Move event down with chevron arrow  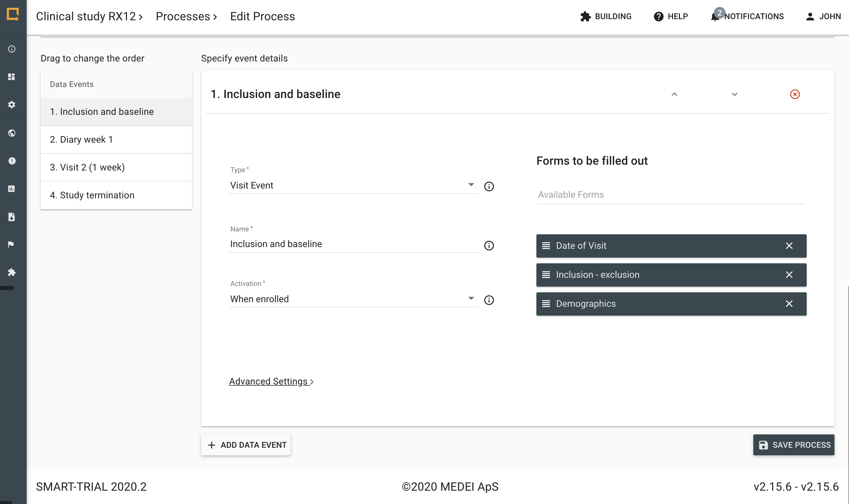click(734, 94)
